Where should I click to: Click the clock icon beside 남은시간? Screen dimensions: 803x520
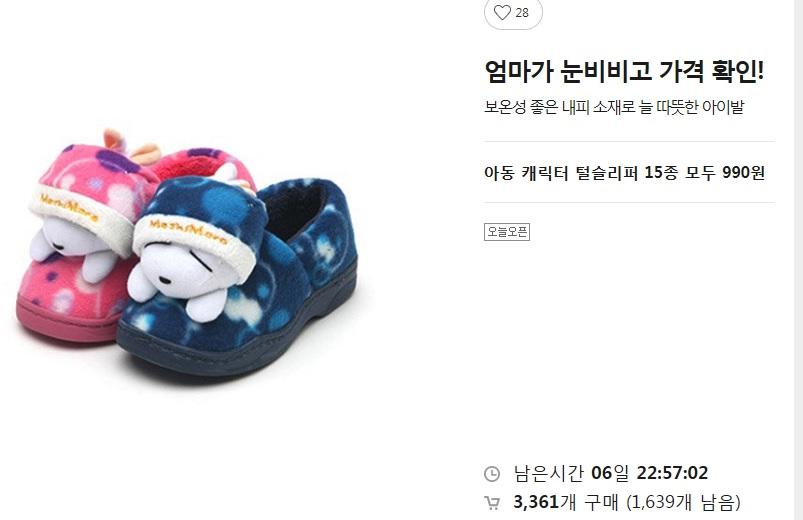(x=492, y=474)
